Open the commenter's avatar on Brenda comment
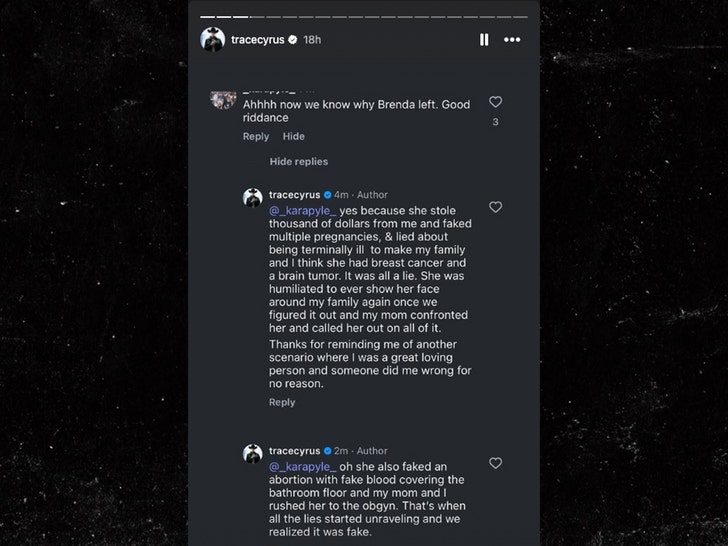 pos(223,99)
